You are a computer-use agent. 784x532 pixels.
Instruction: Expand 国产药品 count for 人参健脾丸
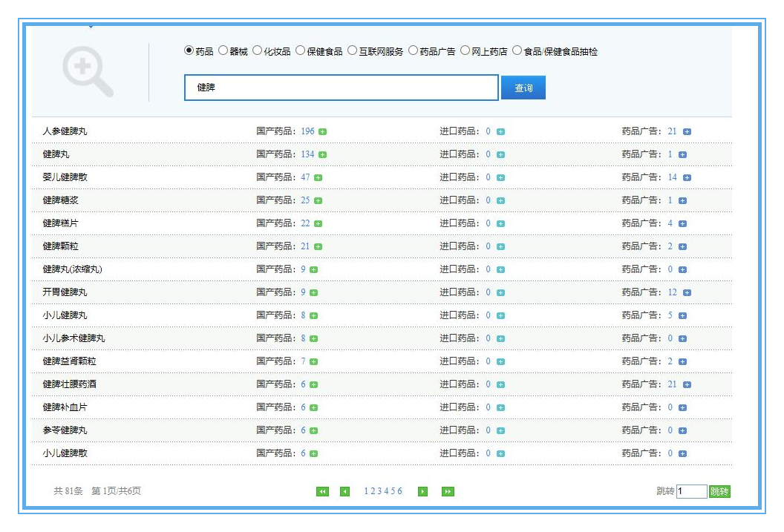[321, 131]
